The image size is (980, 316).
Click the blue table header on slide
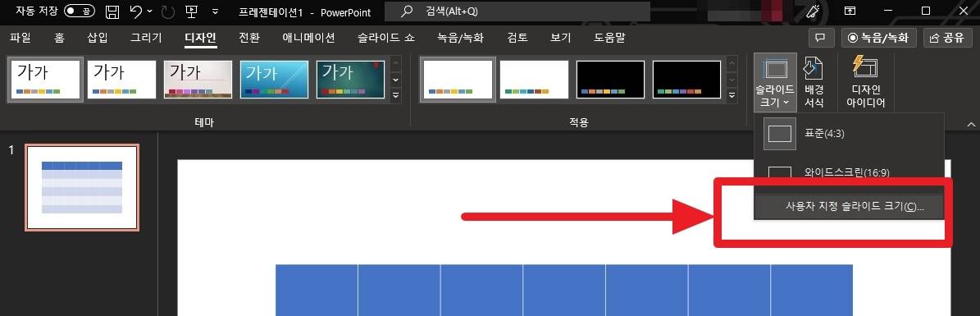[563, 290]
